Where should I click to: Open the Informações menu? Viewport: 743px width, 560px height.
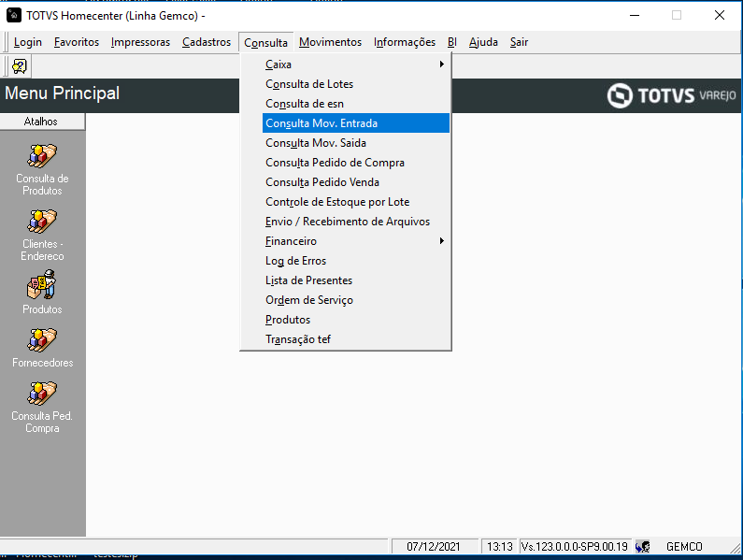coord(404,42)
